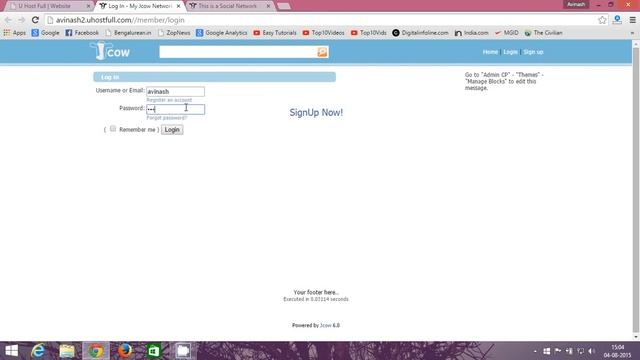The image size is (640, 360).
Task: Tick the Remember me checkbox
Action: pyautogui.click(x=113, y=129)
